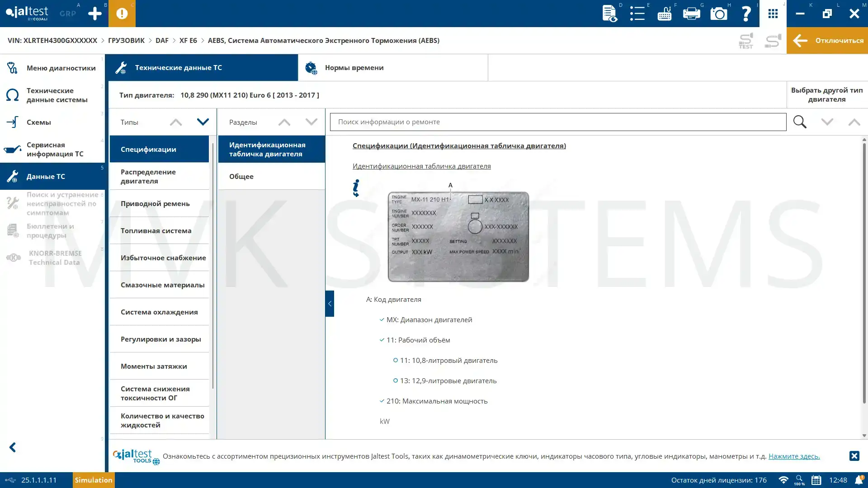Close the Jaltest Tools banner

click(x=854, y=456)
